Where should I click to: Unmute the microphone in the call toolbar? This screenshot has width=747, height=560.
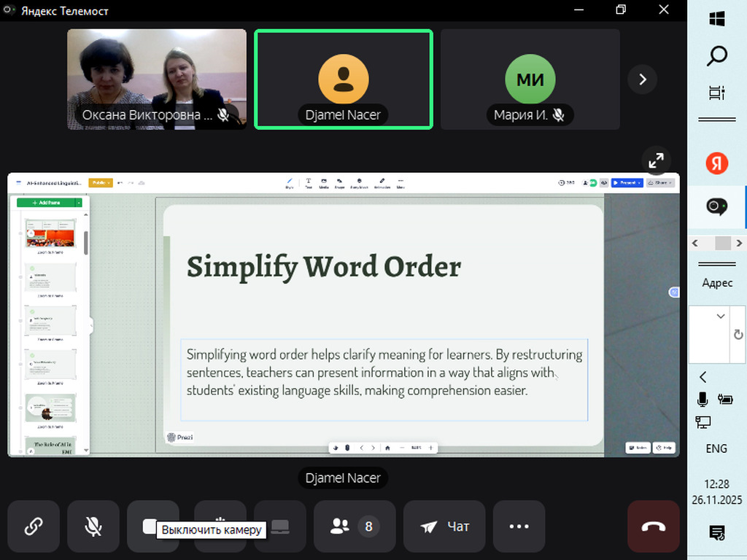pyautogui.click(x=93, y=526)
